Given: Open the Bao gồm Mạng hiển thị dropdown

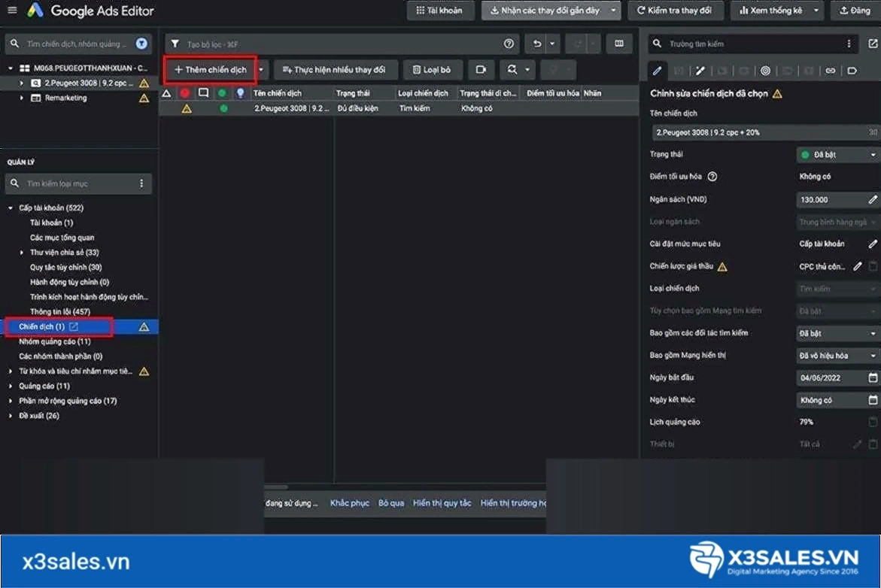Looking at the screenshot, I should (837, 356).
